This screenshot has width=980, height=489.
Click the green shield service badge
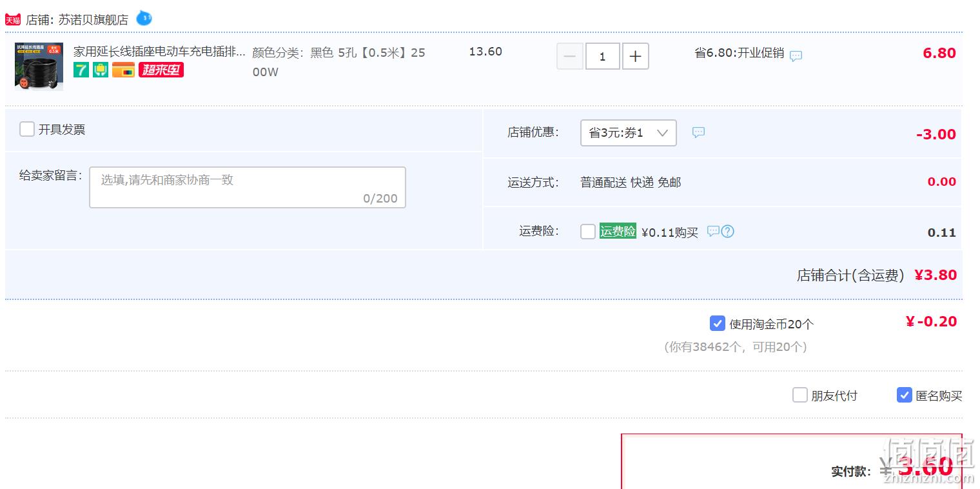click(101, 70)
